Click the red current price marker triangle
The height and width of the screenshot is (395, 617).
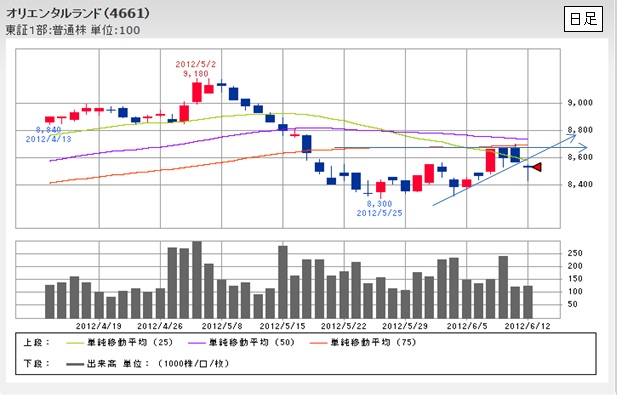point(537,167)
